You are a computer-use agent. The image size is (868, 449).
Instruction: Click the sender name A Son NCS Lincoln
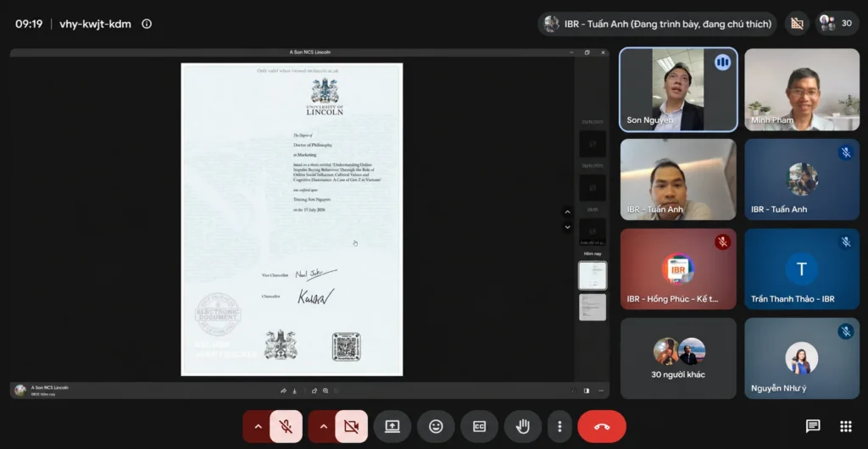click(49, 388)
